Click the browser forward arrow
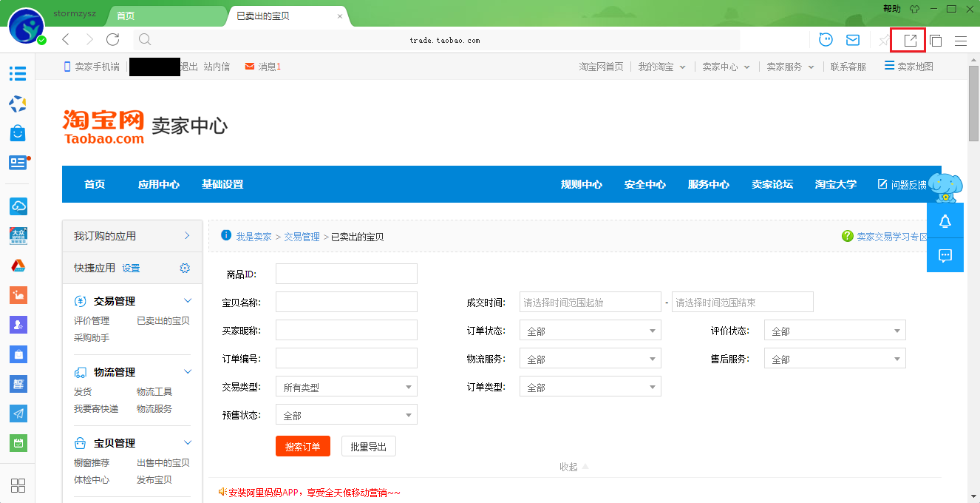This screenshot has width=980, height=503. click(x=89, y=39)
